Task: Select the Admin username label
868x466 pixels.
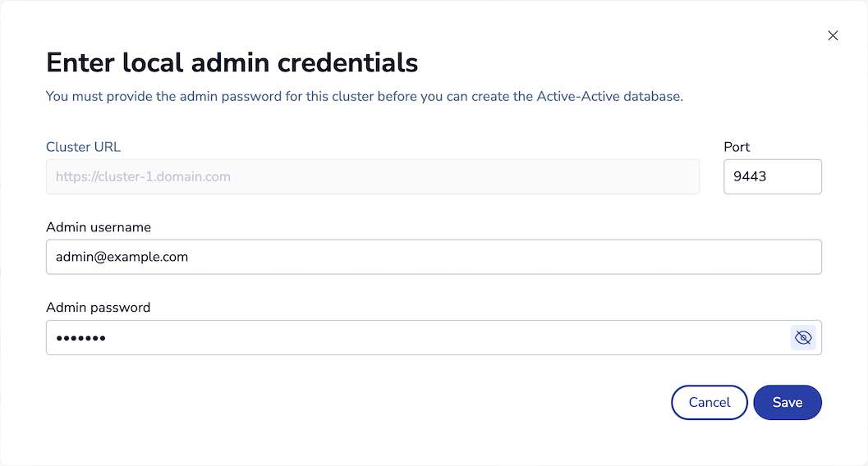Action: tap(99, 227)
